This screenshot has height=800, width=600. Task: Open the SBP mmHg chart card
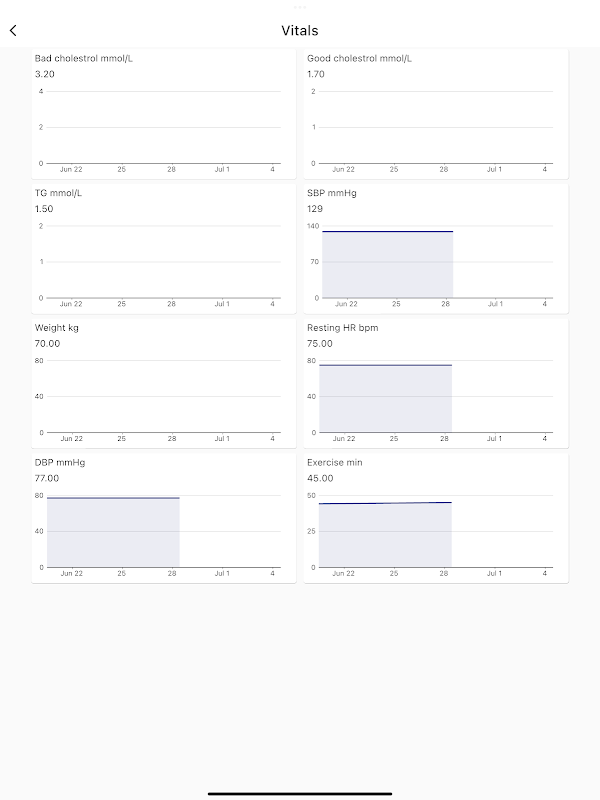click(x=436, y=248)
